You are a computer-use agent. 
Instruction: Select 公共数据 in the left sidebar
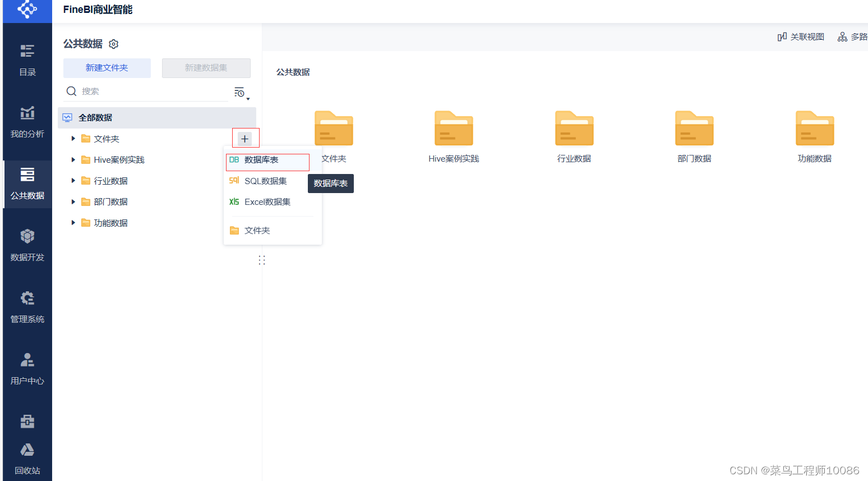[x=27, y=184]
